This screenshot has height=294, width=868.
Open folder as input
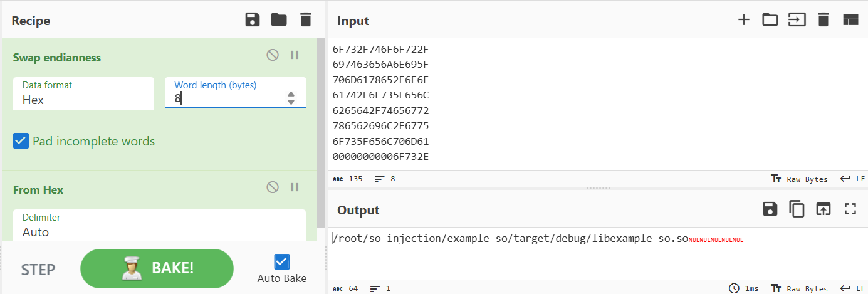[770, 20]
